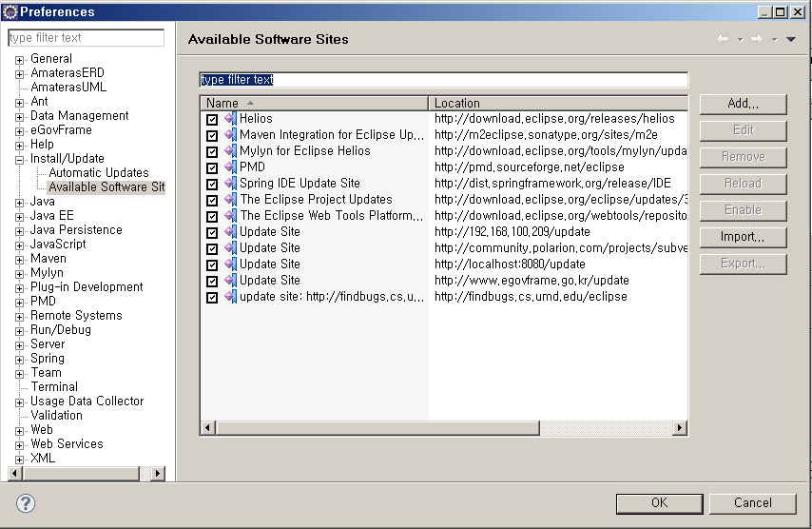Disable the findbugs update site checkbox
Image resolution: width=812 pixels, height=529 pixels.
pyautogui.click(x=212, y=298)
